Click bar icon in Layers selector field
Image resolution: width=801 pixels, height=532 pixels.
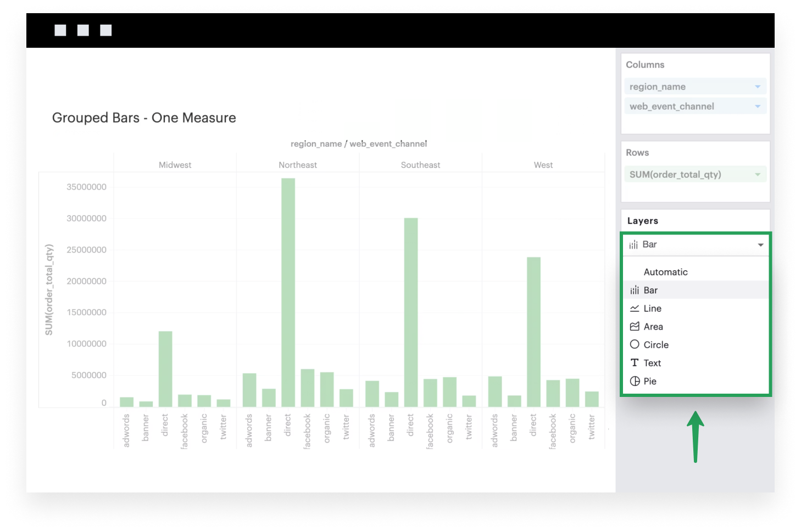pos(633,245)
